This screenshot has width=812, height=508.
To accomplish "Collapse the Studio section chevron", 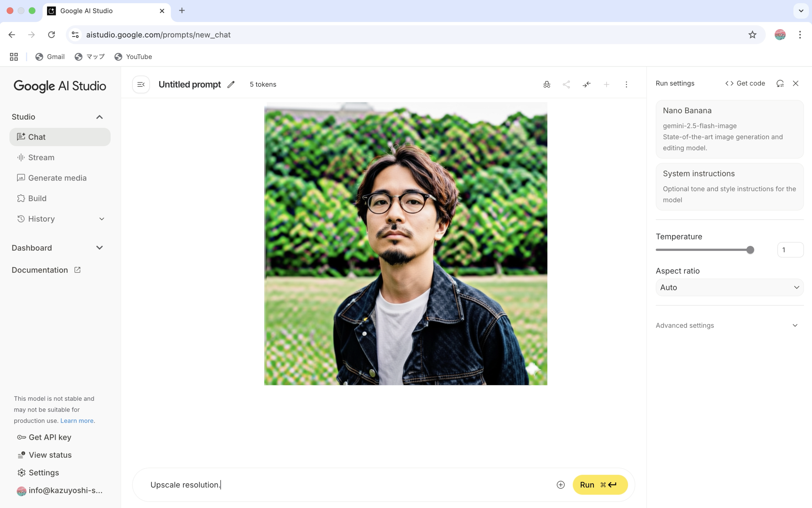I will (x=100, y=117).
